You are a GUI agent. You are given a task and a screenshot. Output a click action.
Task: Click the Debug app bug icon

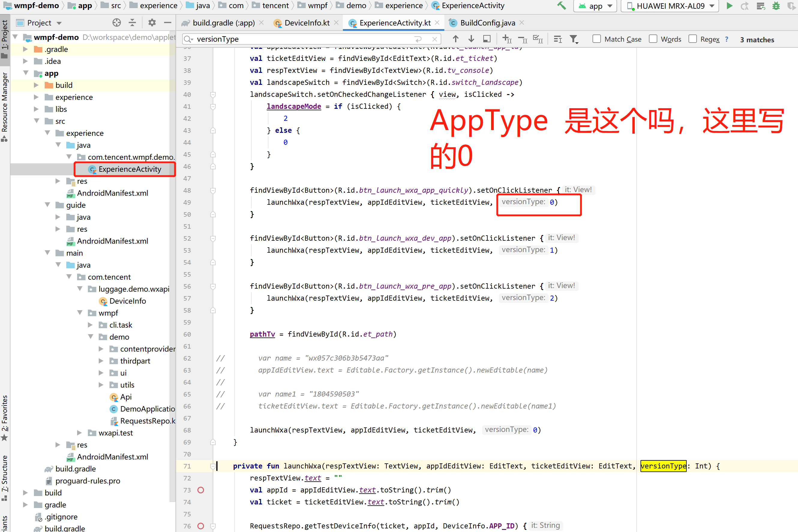(776, 6)
